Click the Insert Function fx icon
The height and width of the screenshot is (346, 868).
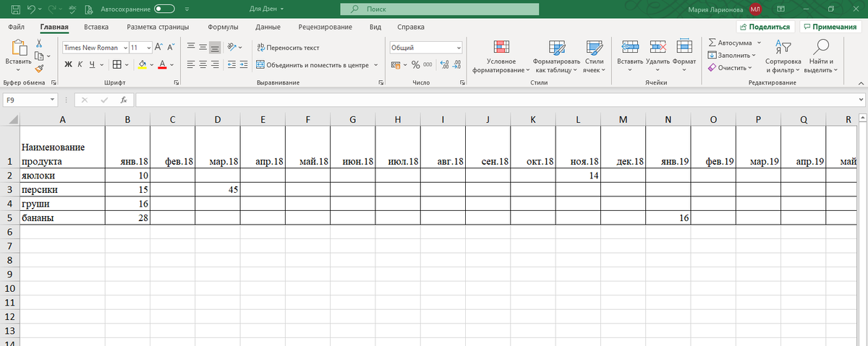124,100
